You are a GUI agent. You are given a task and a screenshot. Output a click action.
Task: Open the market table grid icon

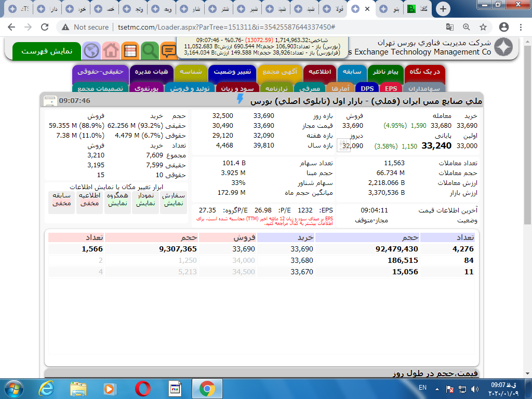[130, 51]
